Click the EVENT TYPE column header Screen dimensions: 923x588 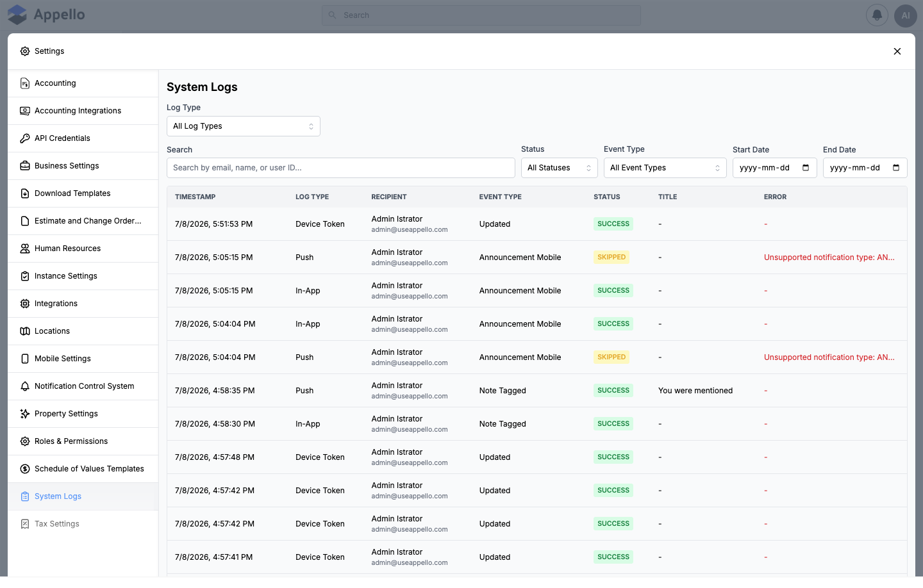point(501,197)
